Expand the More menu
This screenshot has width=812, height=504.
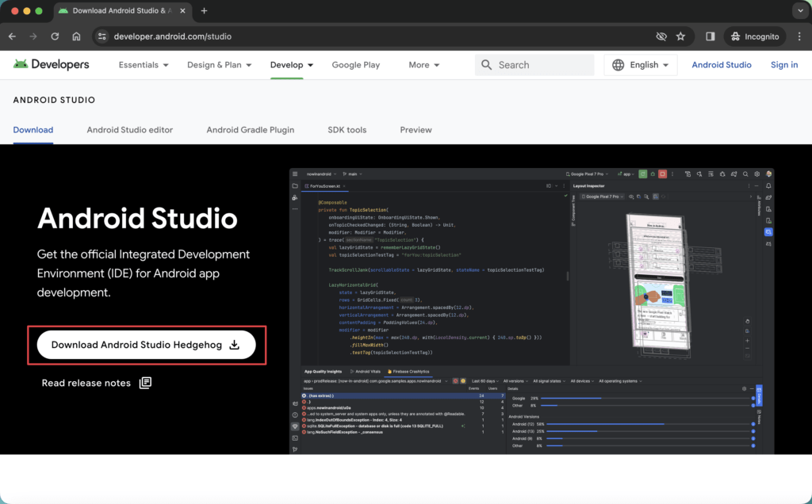point(423,65)
